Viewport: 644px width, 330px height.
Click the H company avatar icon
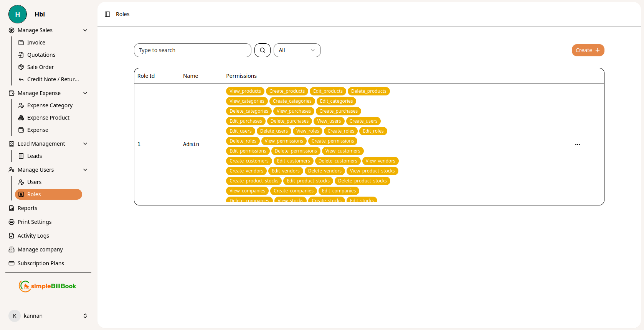tap(18, 14)
